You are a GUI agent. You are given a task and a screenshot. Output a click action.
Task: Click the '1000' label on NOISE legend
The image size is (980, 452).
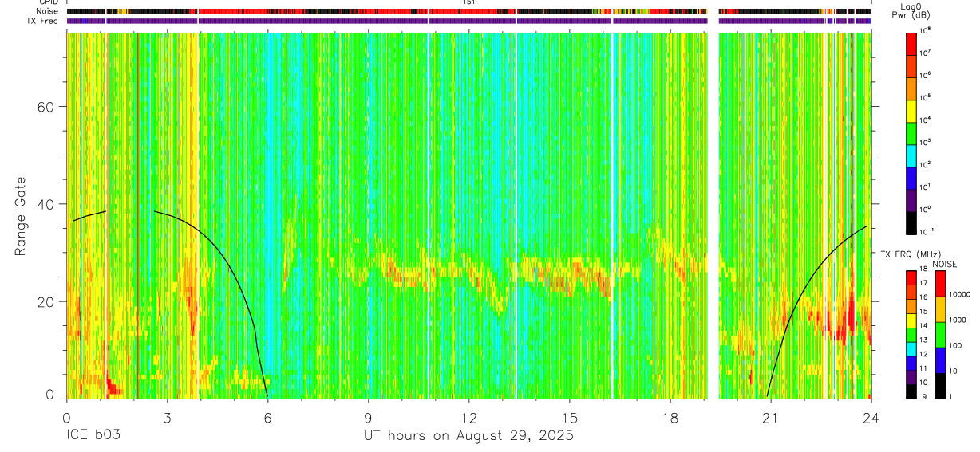pyautogui.click(x=957, y=320)
